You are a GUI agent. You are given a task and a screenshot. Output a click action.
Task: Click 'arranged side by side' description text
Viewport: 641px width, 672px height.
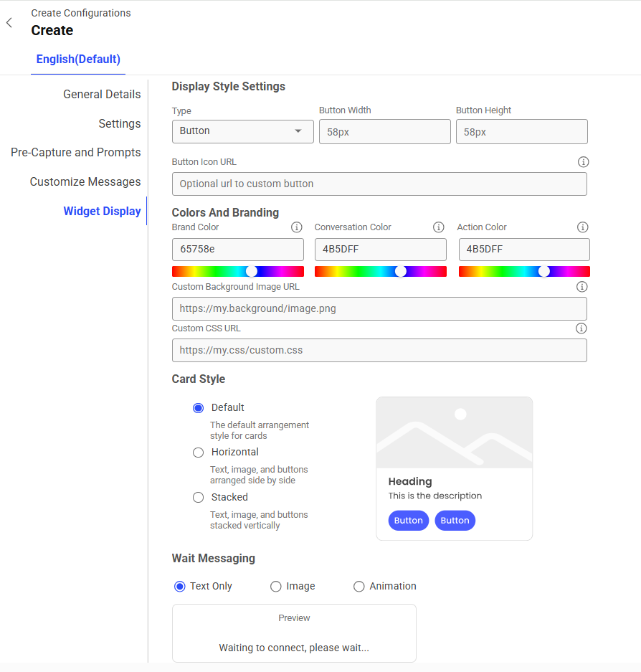(x=252, y=481)
